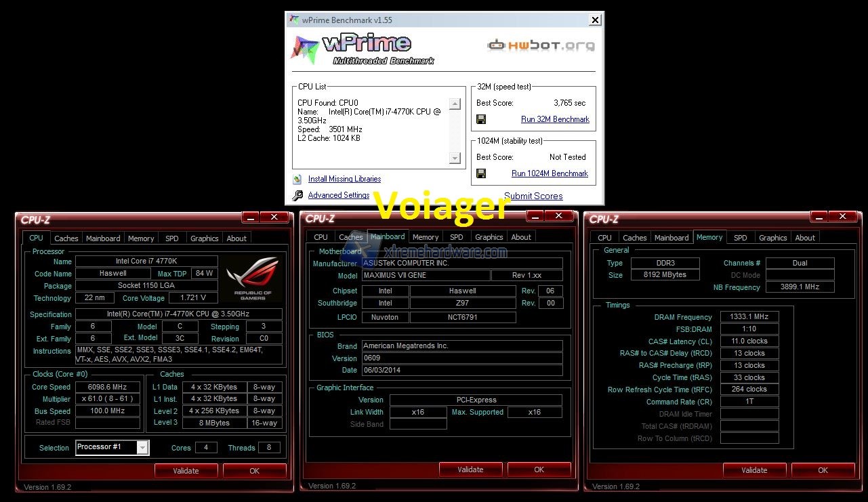Click the Advanced Settings magnifier icon

297,196
